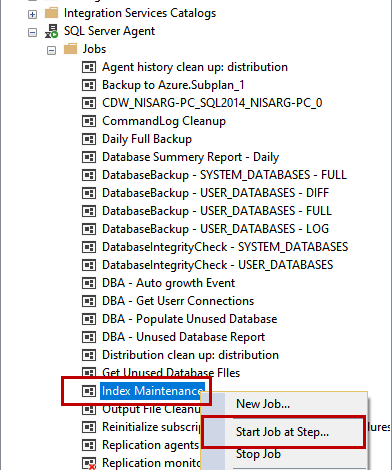
Task: Click job icon for CDW_NISARG-PC_SQL2014_NISARG-PC_0
Action: (x=89, y=103)
